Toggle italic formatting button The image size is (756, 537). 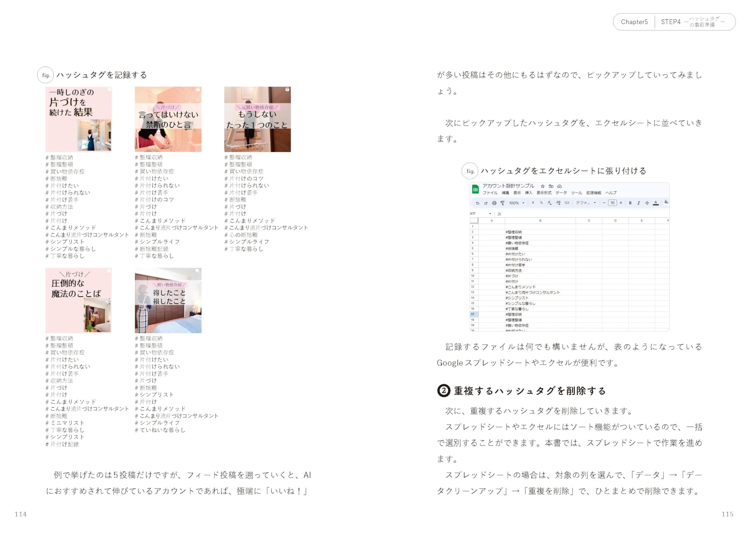tap(638, 203)
